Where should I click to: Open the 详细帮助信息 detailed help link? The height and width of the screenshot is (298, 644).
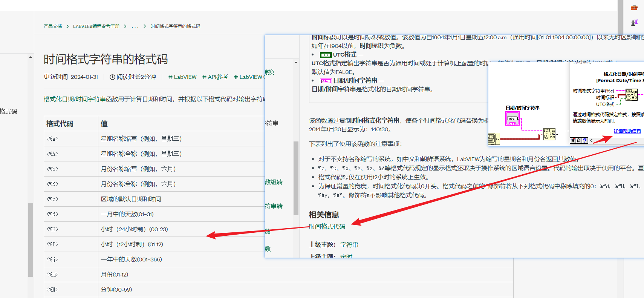coord(627,131)
